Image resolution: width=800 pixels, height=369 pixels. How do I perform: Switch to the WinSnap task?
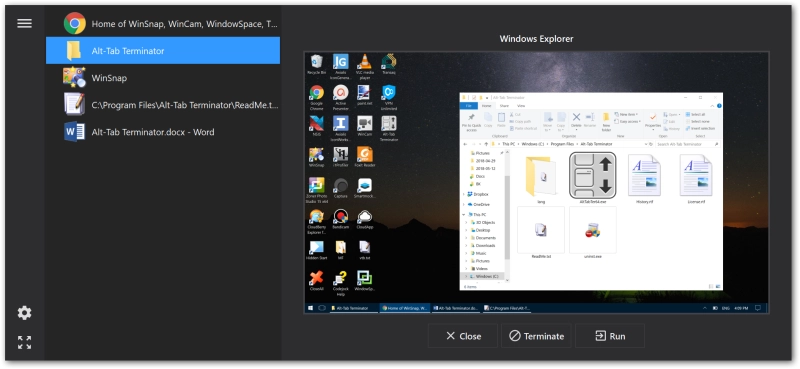tap(163, 78)
